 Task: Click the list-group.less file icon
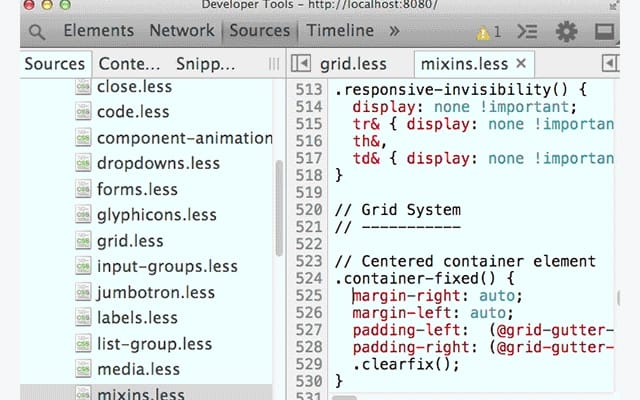click(x=83, y=344)
